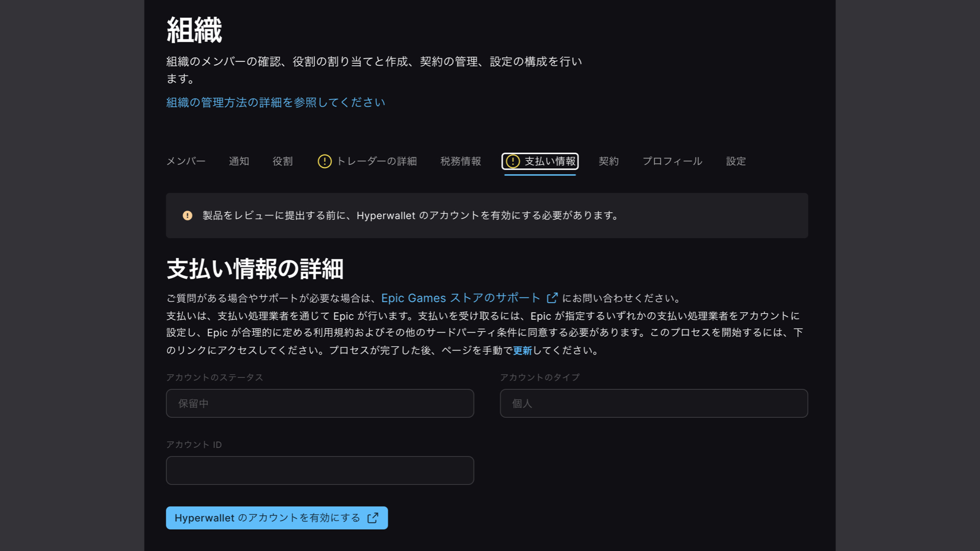
Task: Click the アカウントのステータス field showing 保留中
Action: coord(320,404)
